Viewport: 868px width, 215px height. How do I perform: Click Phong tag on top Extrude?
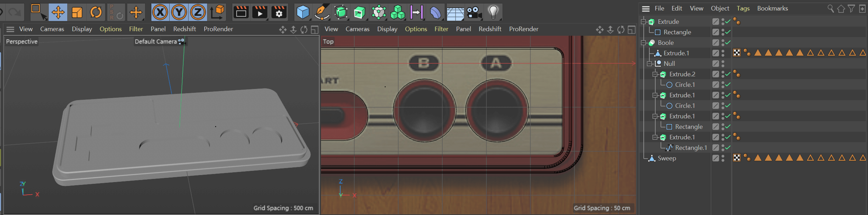(x=737, y=22)
